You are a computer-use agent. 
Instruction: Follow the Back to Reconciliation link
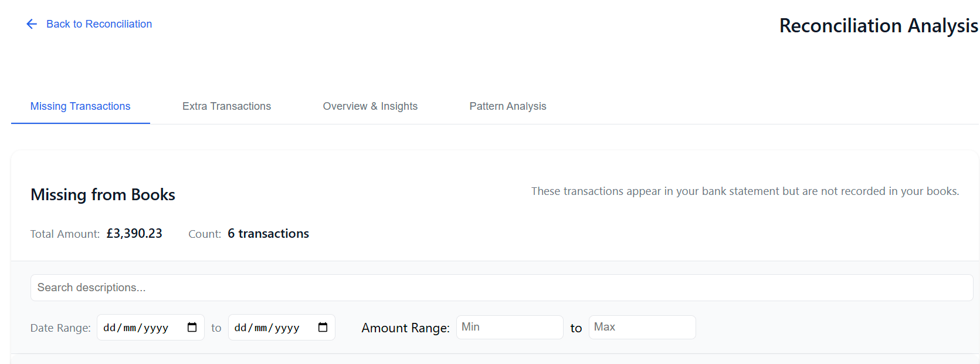coord(99,24)
